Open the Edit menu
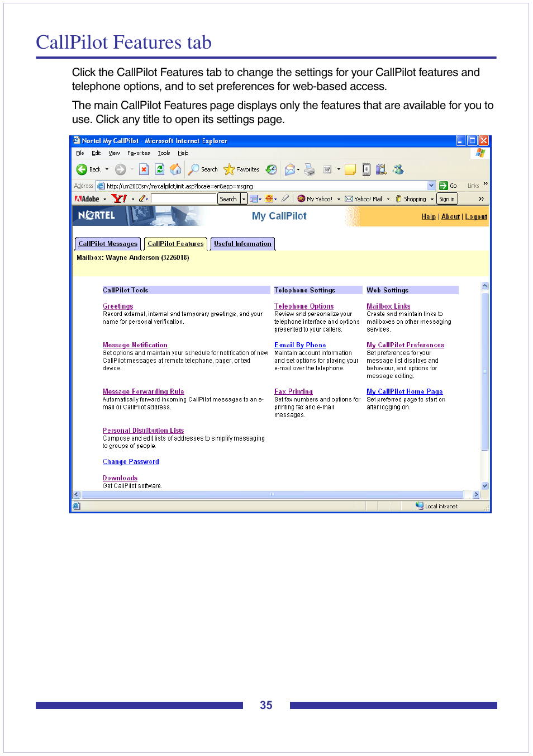 click(96, 153)
